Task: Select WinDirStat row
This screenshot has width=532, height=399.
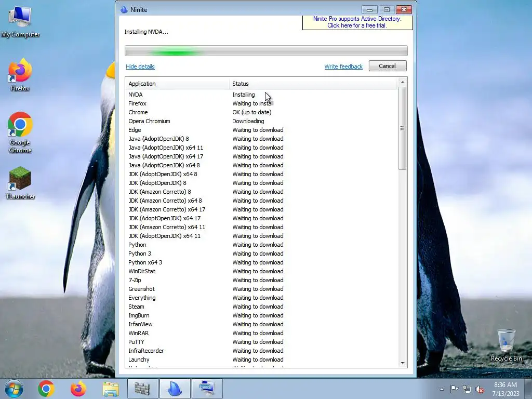Action: 261,271
